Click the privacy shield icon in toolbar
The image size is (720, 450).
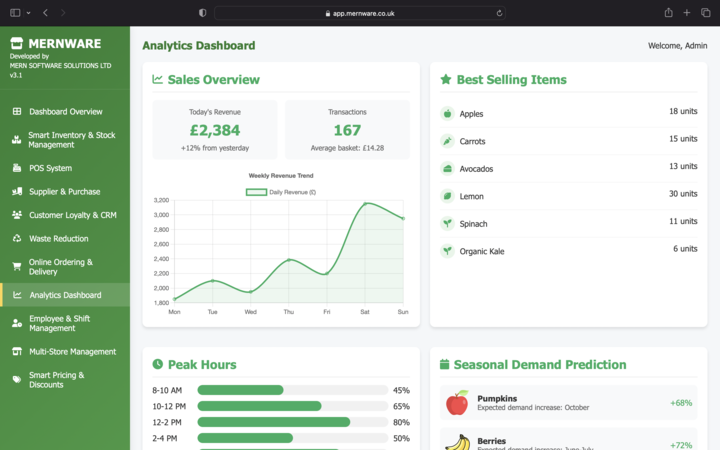tap(202, 13)
